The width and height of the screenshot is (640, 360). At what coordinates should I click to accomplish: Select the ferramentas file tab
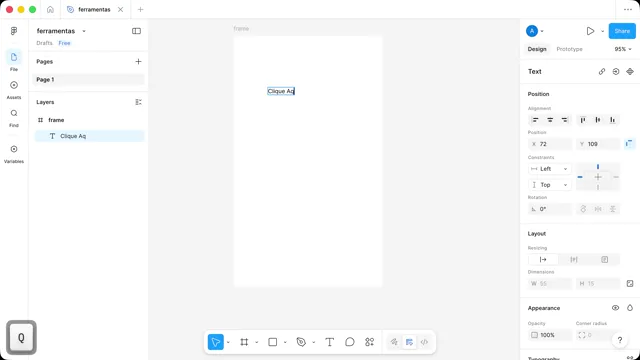94,9
